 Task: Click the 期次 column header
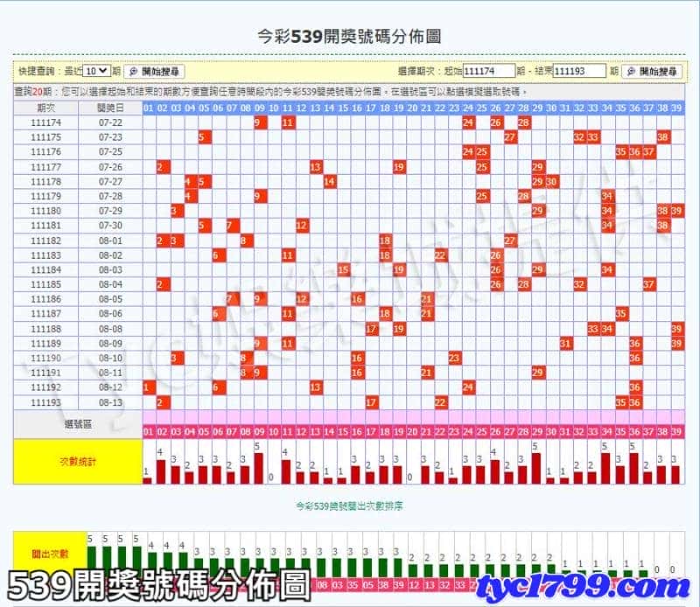tap(46, 108)
